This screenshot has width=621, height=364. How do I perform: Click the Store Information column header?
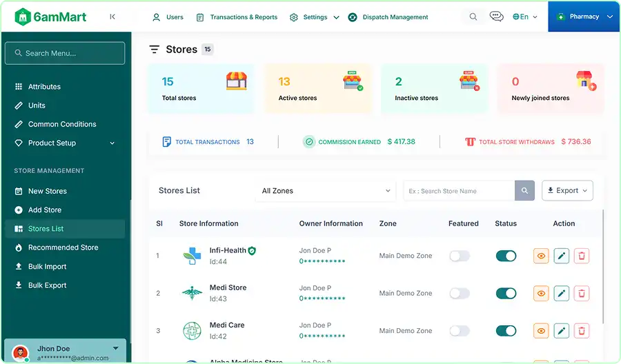208,223
